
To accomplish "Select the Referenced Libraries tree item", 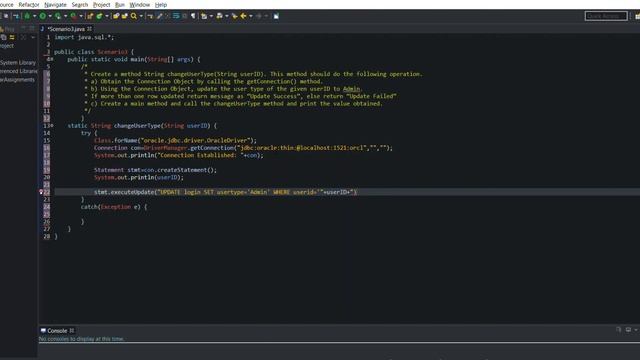I will [x=19, y=71].
